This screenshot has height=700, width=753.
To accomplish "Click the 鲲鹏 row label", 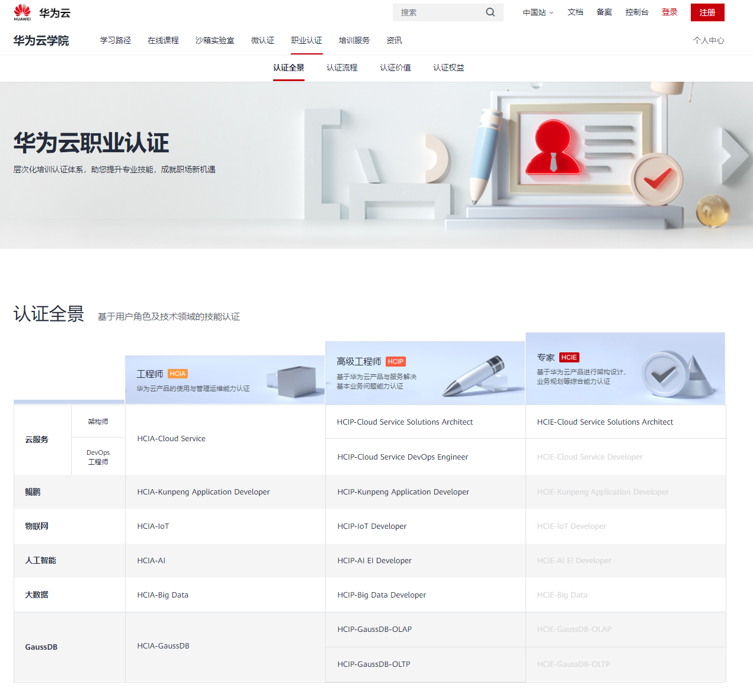I will (x=33, y=492).
